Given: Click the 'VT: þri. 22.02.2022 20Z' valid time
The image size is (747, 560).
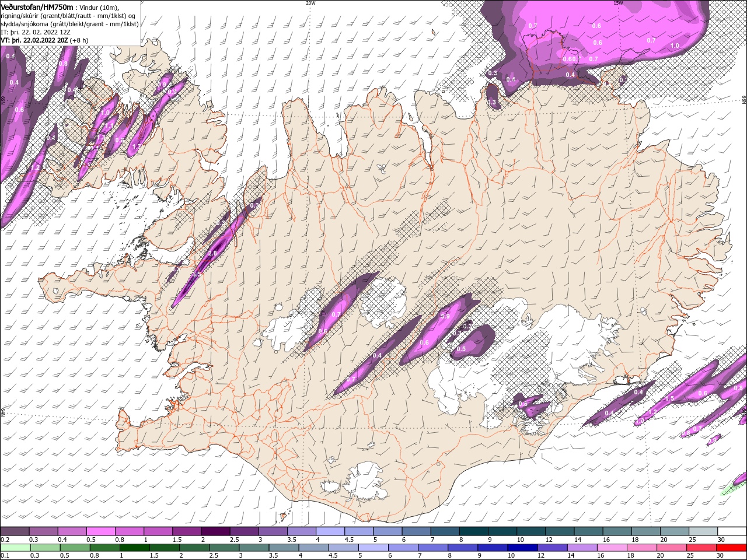Looking at the screenshot, I should click(x=34, y=40).
